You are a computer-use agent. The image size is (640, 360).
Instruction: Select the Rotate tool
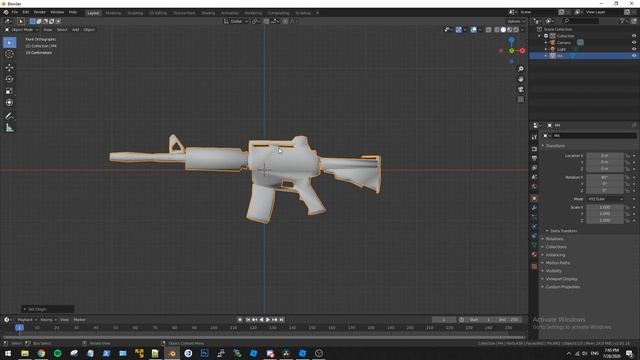[x=9, y=79]
